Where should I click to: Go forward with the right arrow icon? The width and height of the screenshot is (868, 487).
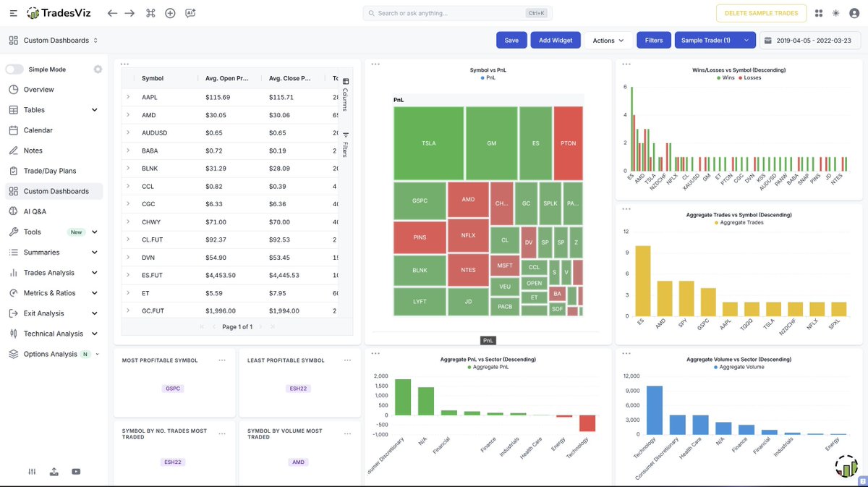[x=129, y=13]
